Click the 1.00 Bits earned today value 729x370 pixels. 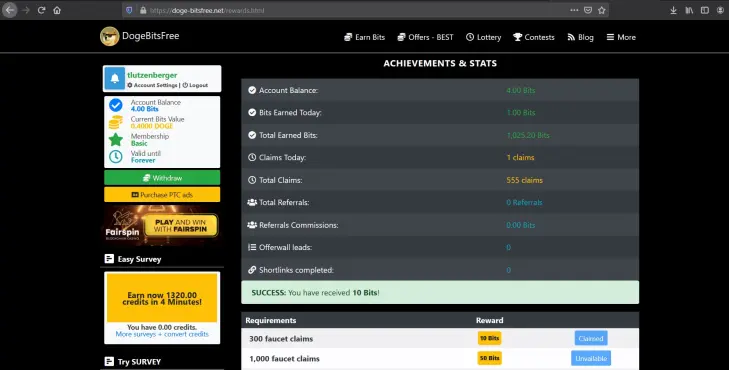[521, 112]
